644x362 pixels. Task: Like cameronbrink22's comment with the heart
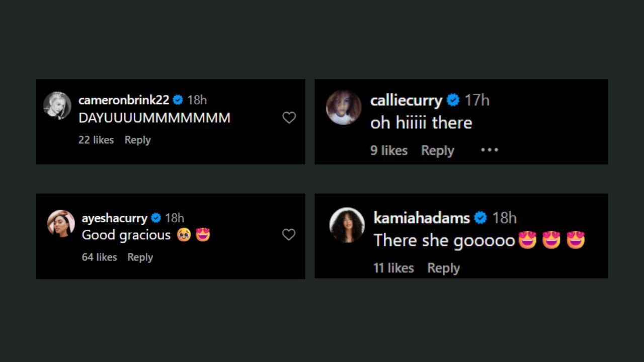point(289,118)
